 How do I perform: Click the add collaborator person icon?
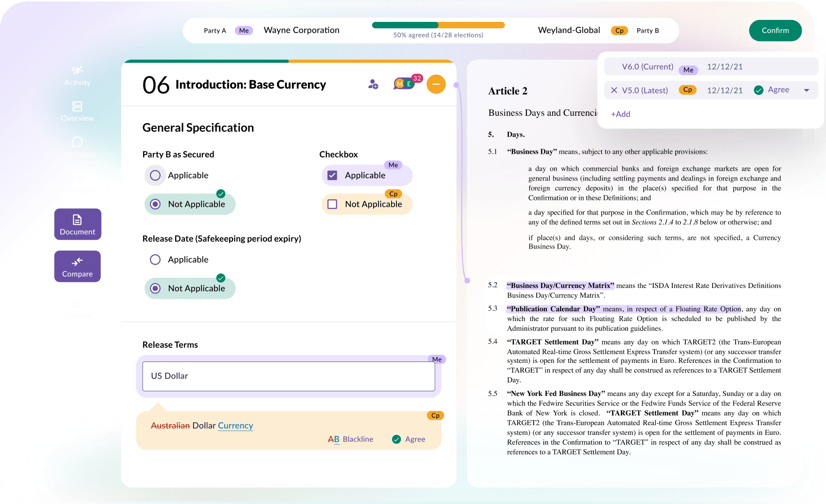pyautogui.click(x=373, y=85)
